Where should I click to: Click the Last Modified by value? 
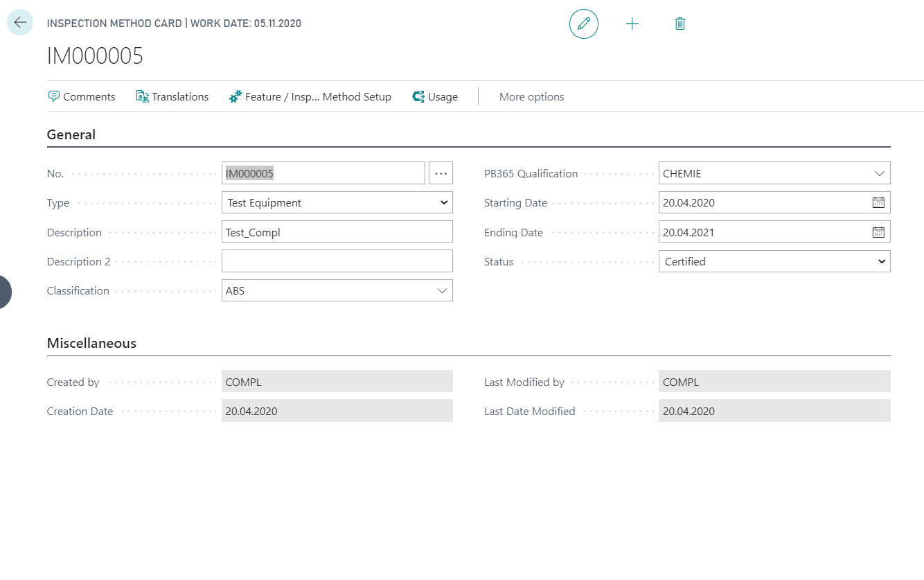click(774, 382)
